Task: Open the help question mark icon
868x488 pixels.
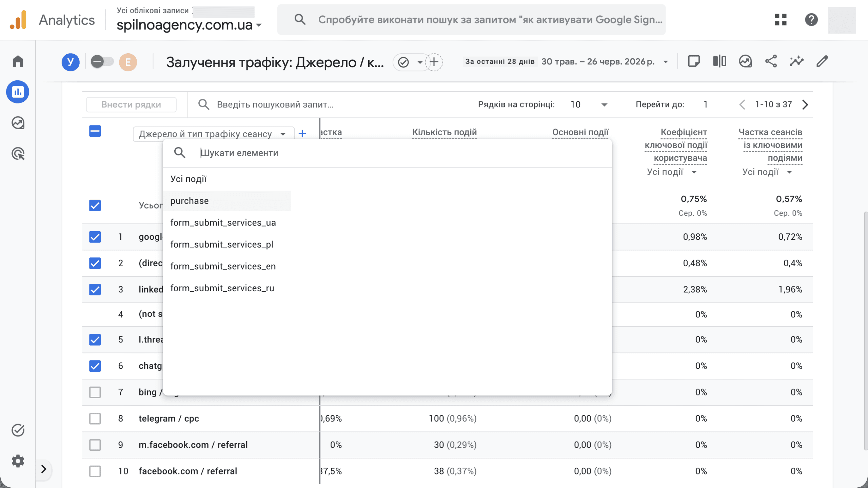Action: click(811, 20)
